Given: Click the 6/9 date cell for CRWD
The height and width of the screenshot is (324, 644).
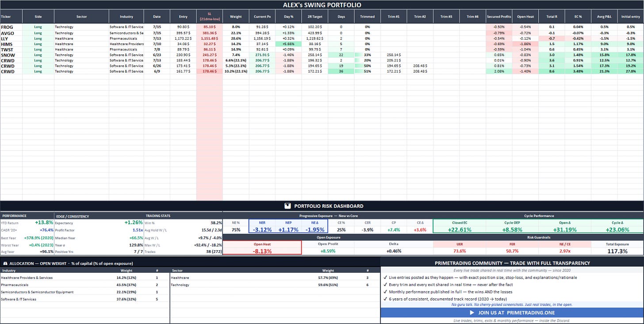Looking at the screenshot, I should pos(157,71).
